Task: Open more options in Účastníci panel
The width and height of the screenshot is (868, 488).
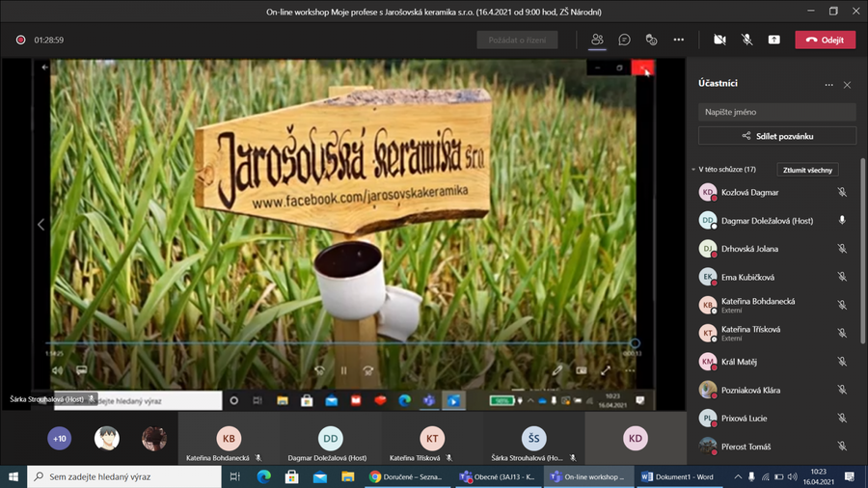Action: tap(828, 85)
